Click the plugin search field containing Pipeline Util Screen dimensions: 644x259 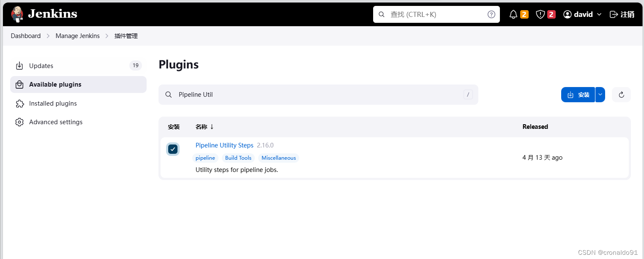tap(318, 95)
